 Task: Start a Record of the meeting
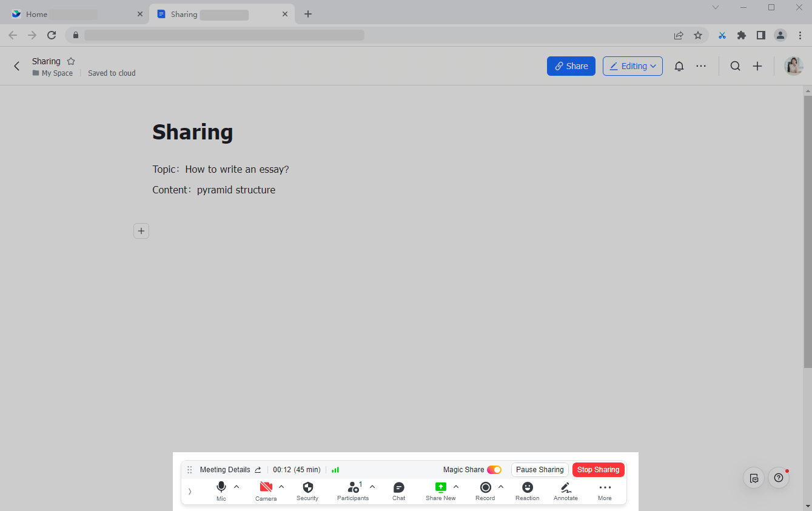point(485,487)
